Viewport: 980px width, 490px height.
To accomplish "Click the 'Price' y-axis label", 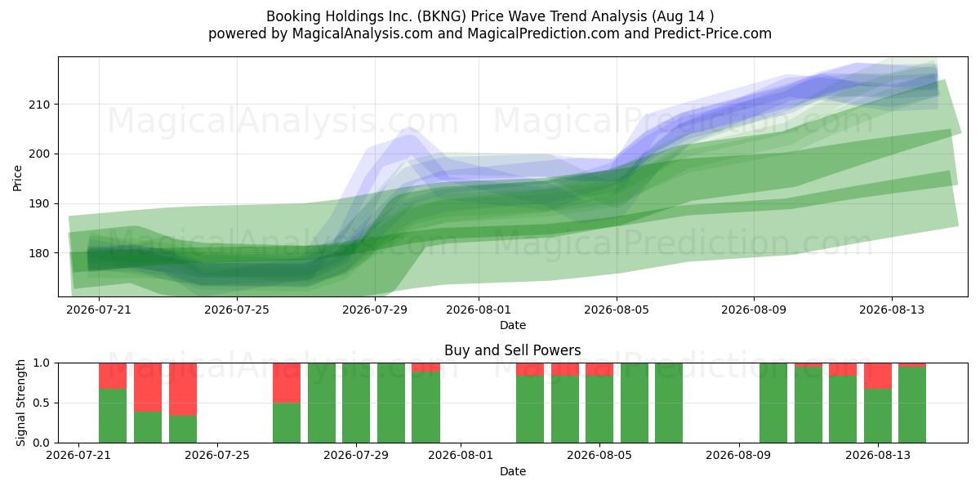I will 18,177.
